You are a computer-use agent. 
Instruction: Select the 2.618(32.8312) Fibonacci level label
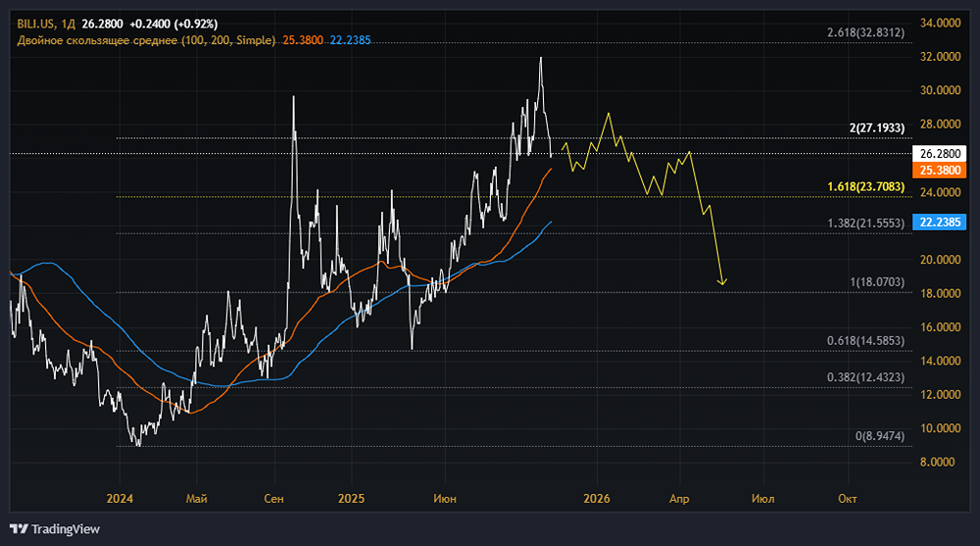[x=864, y=32]
